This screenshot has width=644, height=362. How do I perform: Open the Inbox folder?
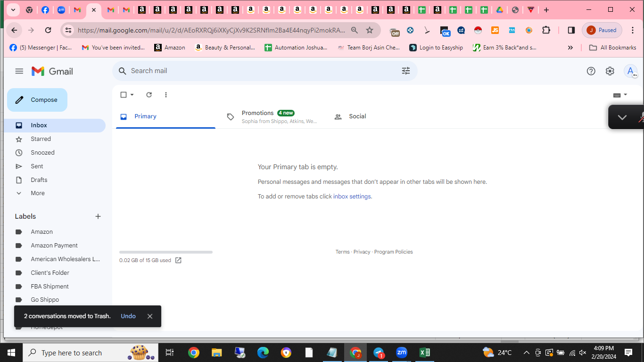tap(55, 125)
